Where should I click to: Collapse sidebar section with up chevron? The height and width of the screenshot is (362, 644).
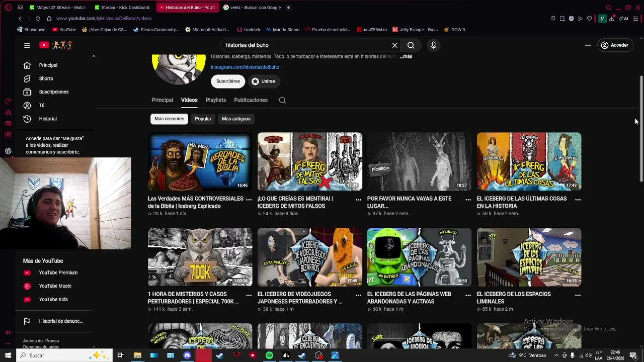click(x=94, y=56)
